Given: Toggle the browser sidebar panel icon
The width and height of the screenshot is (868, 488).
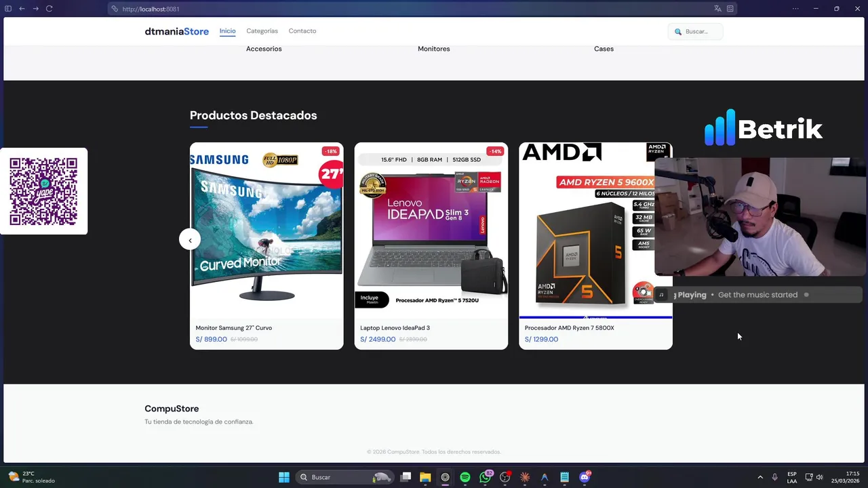Looking at the screenshot, I should [x=8, y=9].
